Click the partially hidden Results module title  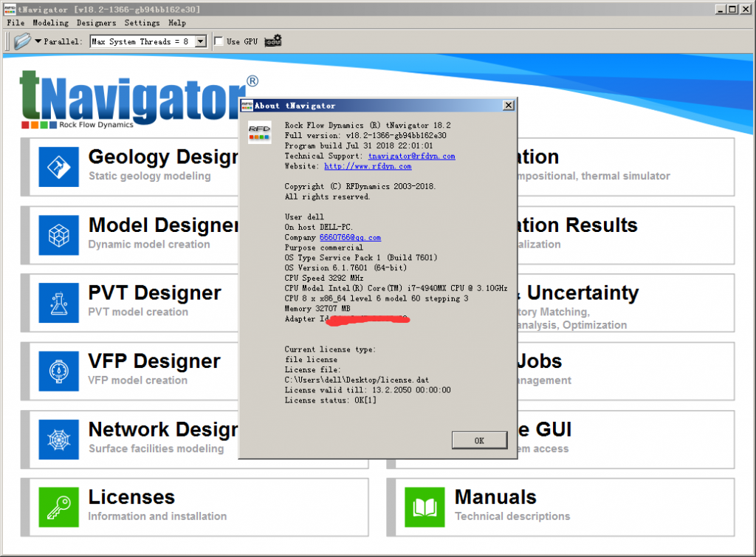pyautogui.click(x=577, y=225)
